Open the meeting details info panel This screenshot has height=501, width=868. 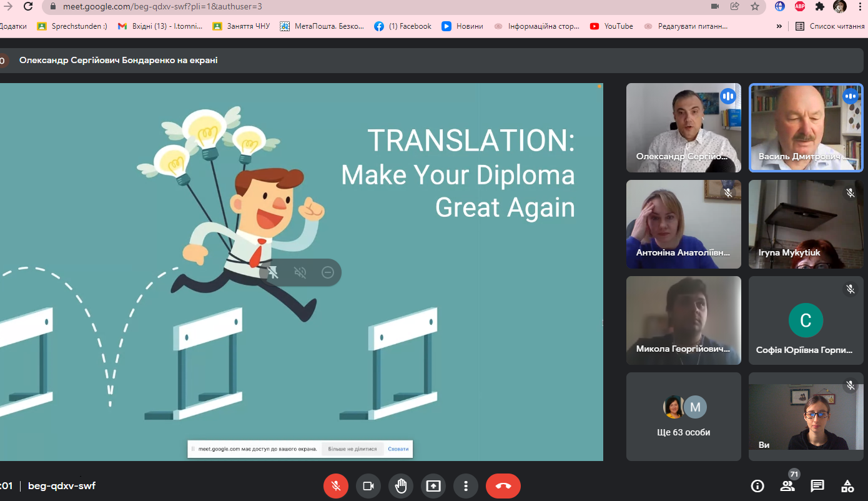point(757,486)
